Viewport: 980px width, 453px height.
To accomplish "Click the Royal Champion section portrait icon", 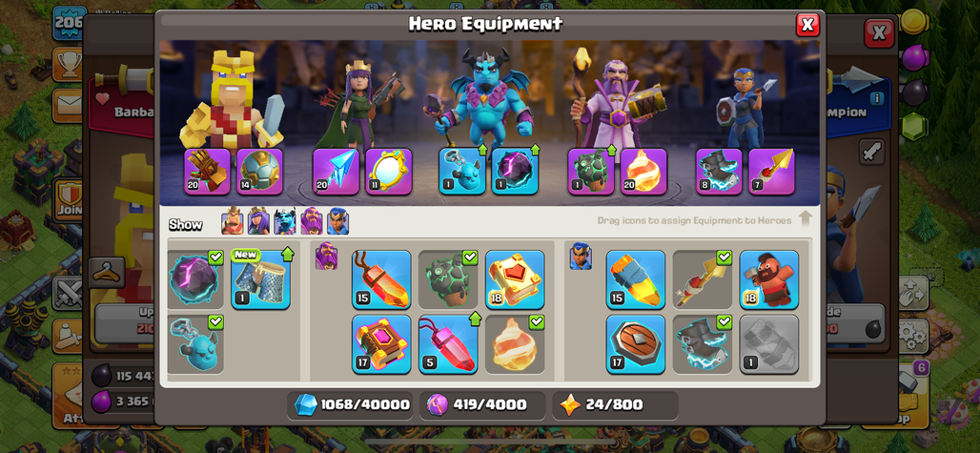I will click(x=581, y=257).
